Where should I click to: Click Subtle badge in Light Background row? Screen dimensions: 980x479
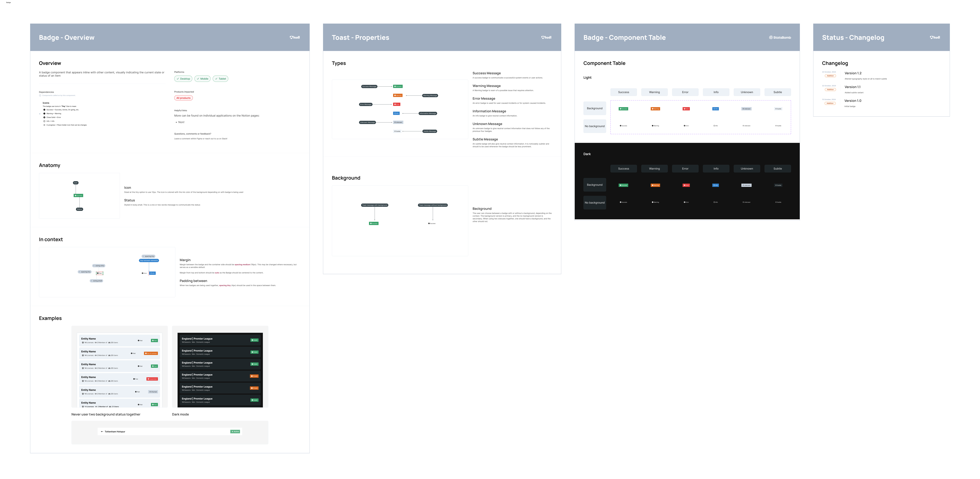[x=778, y=109]
